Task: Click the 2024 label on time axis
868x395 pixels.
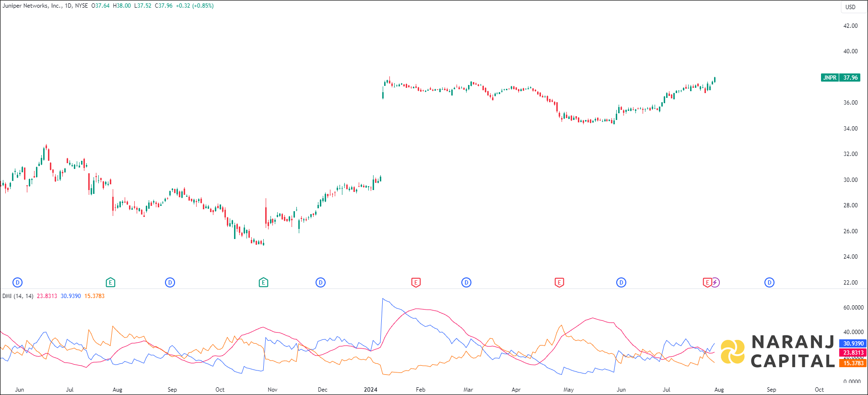Action: click(x=371, y=390)
